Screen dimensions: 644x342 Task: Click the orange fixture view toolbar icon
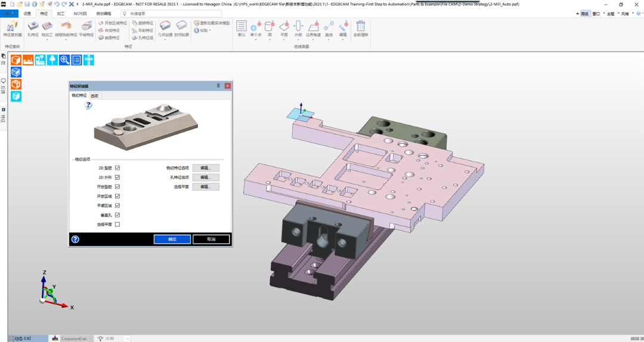click(x=28, y=60)
